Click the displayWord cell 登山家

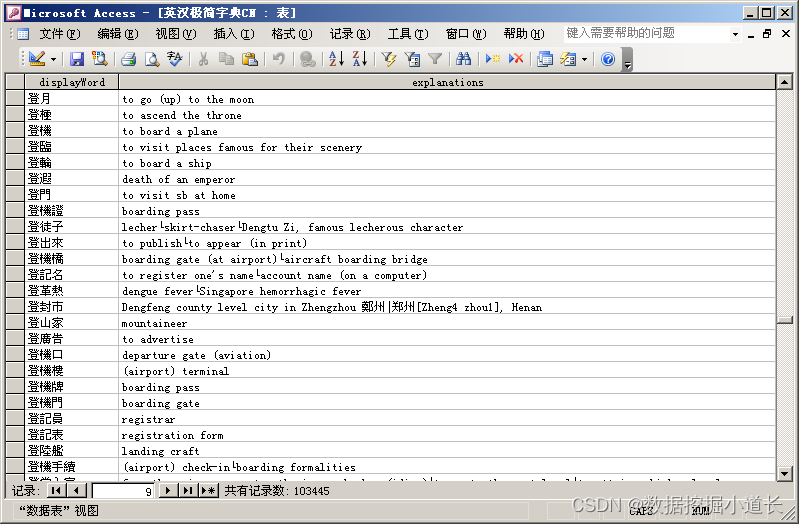tap(71, 323)
